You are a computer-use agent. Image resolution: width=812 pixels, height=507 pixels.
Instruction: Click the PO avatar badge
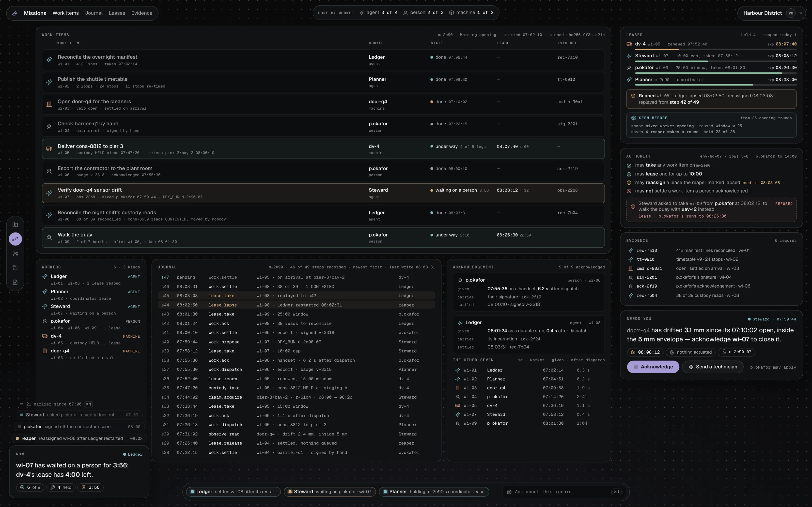click(x=791, y=14)
